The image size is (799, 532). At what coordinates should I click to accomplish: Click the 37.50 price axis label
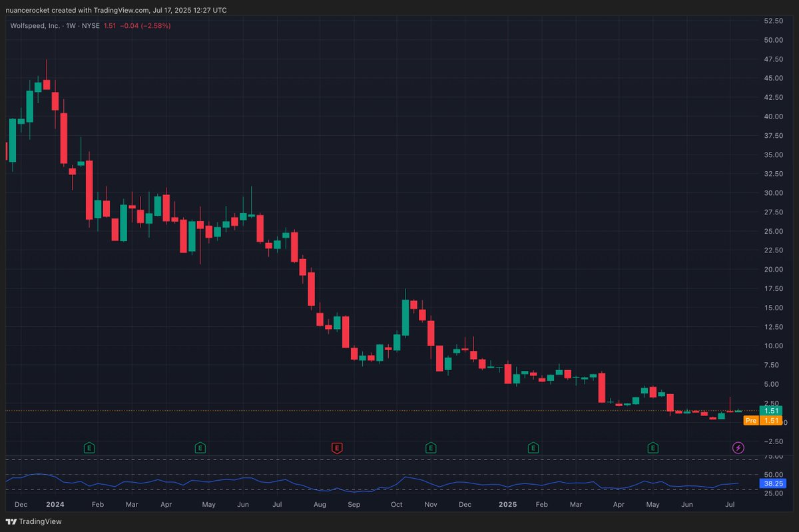point(774,136)
